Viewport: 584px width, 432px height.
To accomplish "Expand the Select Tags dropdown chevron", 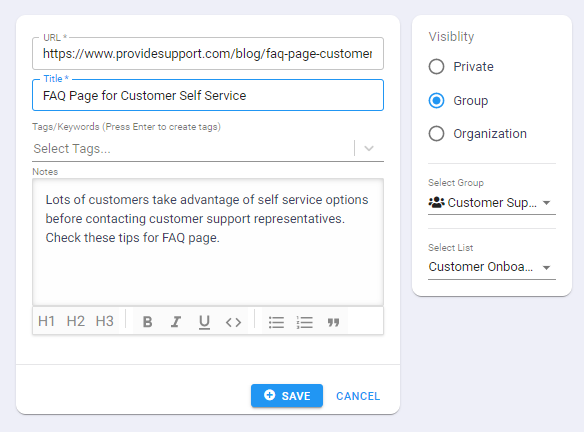I will point(369,149).
